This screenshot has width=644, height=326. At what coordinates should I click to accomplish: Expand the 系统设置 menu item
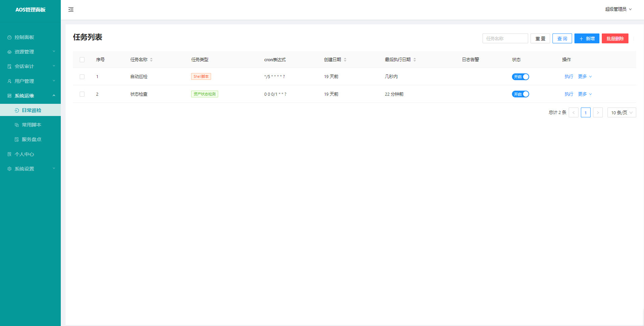coord(30,169)
